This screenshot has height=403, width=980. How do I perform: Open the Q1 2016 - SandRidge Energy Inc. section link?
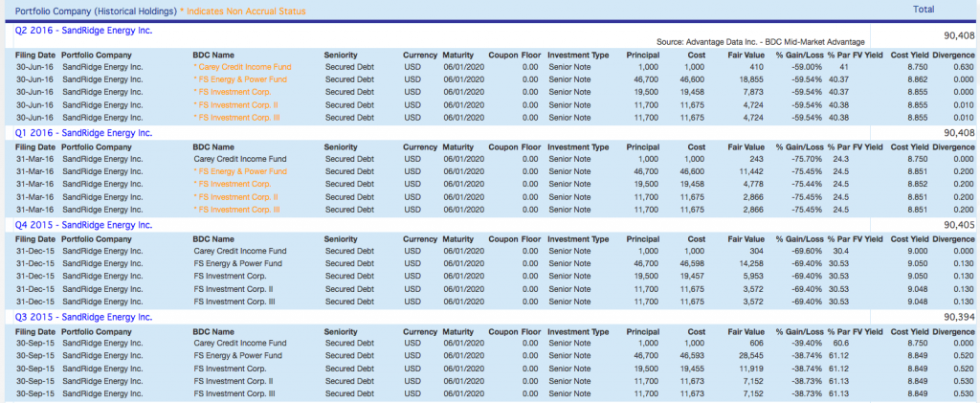click(84, 133)
